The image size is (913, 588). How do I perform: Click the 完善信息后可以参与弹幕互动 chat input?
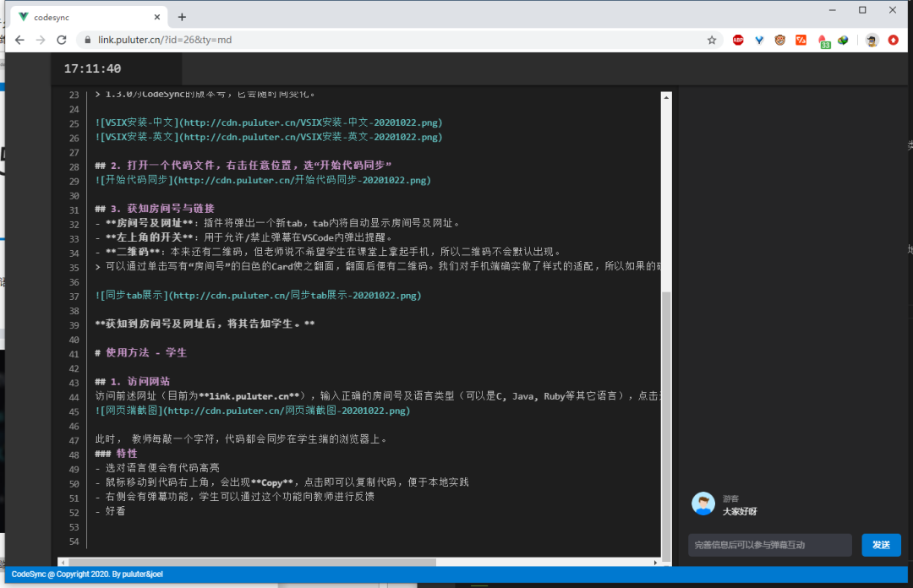tap(770, 545)
